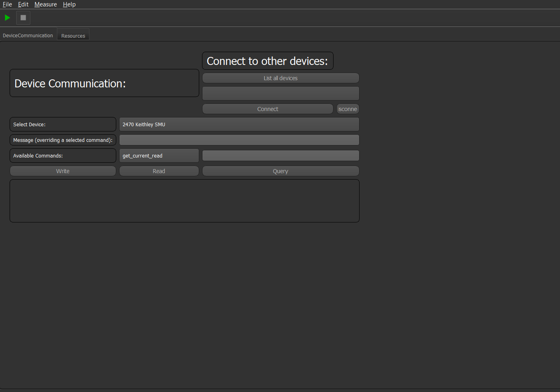Image resolution: width=560 pixels, height=392 pixels.
Task: Stop measurement with the square stop icon
Action: [23, 18]
